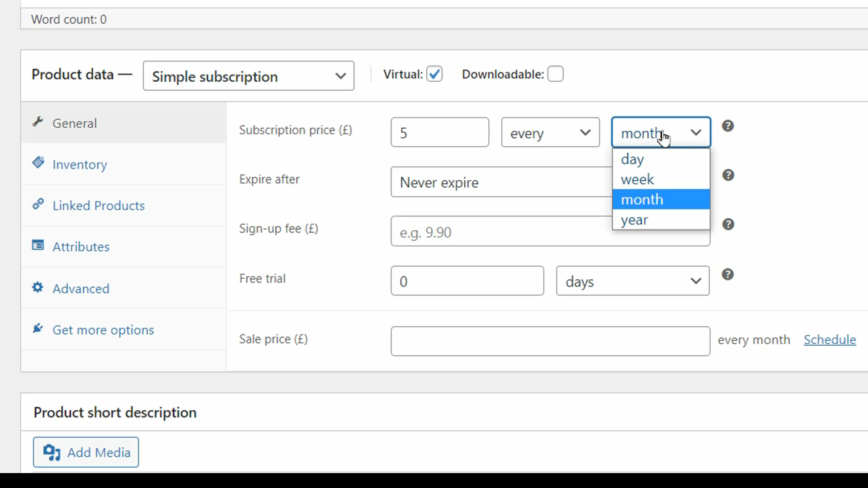The height and width of the screenshot is (488, 868).
Task: Click the Advanced panel icon
Action: 37,288
